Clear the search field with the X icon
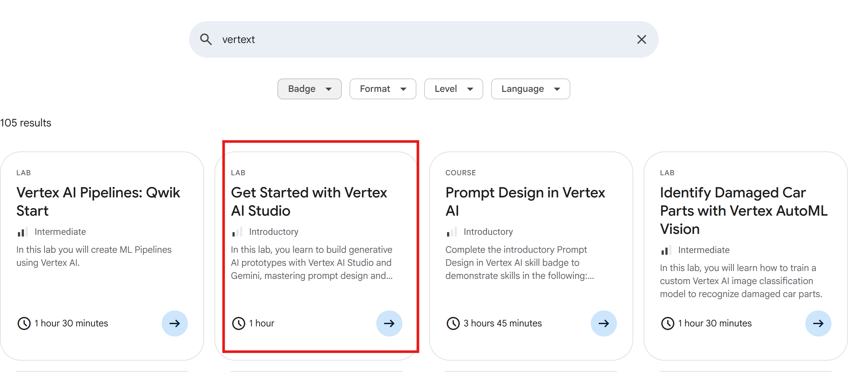 [x=641, y=39]
